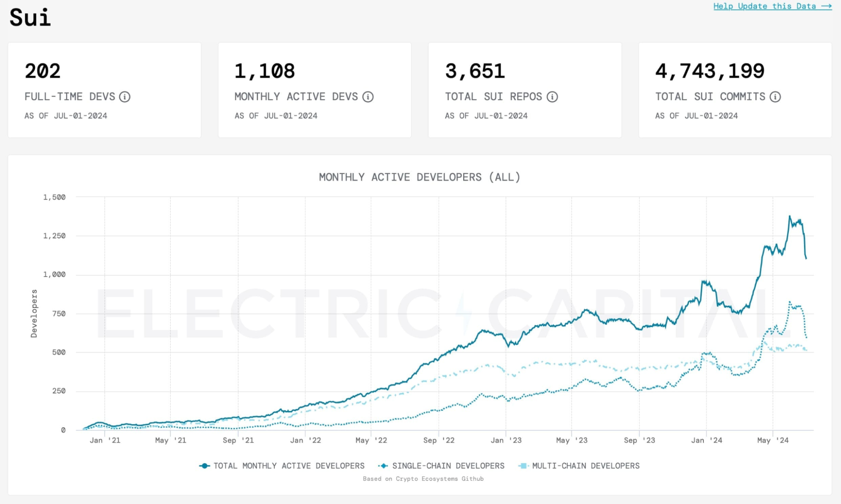
Task: Select the 4,743,199 total commits value
Action: click(710, 71)
